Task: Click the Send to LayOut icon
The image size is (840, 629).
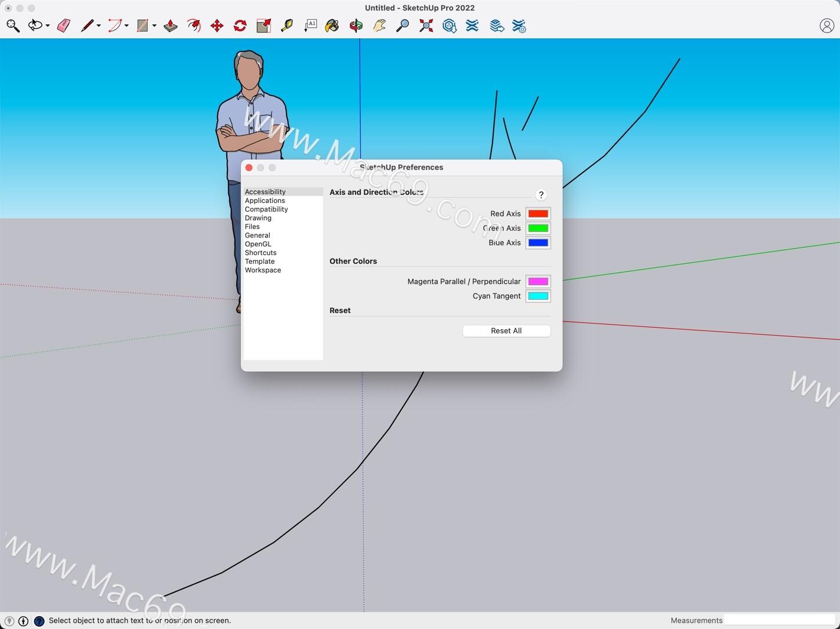Action: coord(496,26)
